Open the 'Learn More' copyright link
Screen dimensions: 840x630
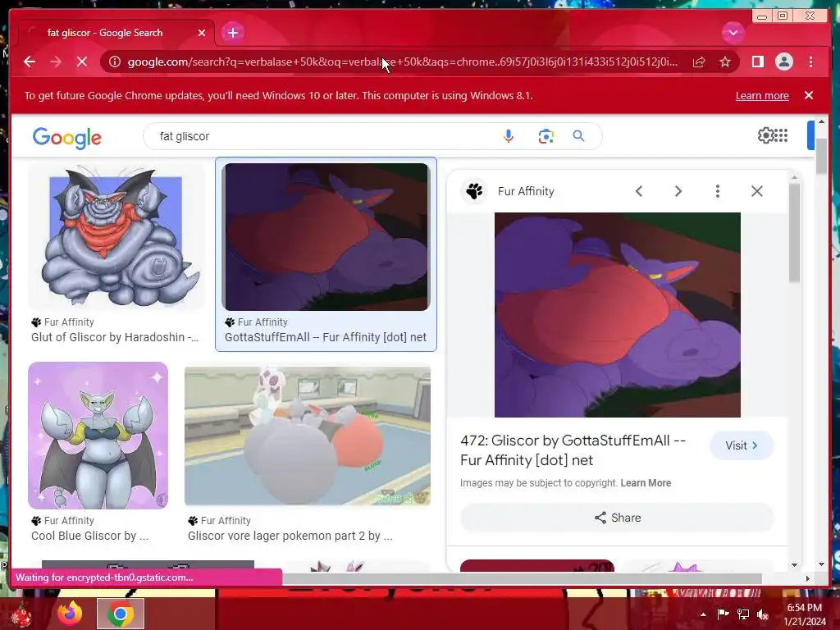click(x=646, y=482)
